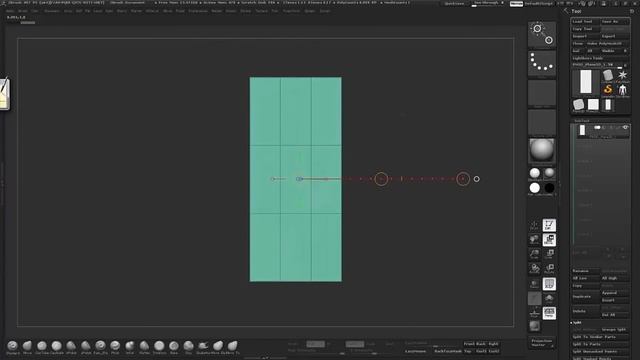Click the Save As button
Image resolution: width=640 pixels, height=360 pixels.
pos(615,22)
